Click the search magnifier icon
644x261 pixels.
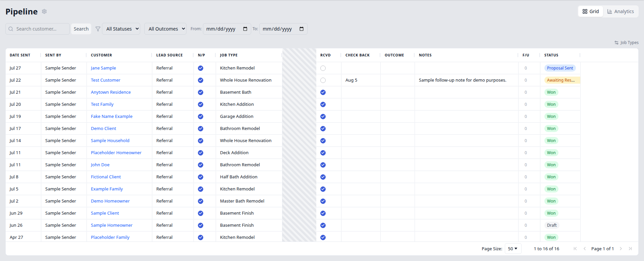point(11,29)
